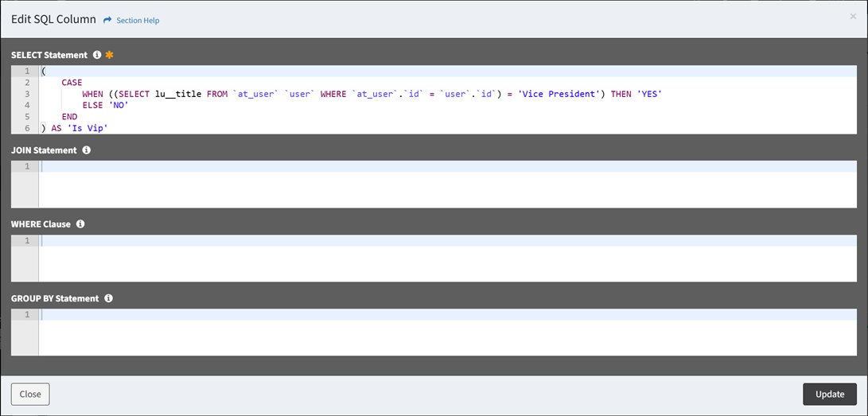
Task: Click the Section Help arrow icon
Action: 108,20
